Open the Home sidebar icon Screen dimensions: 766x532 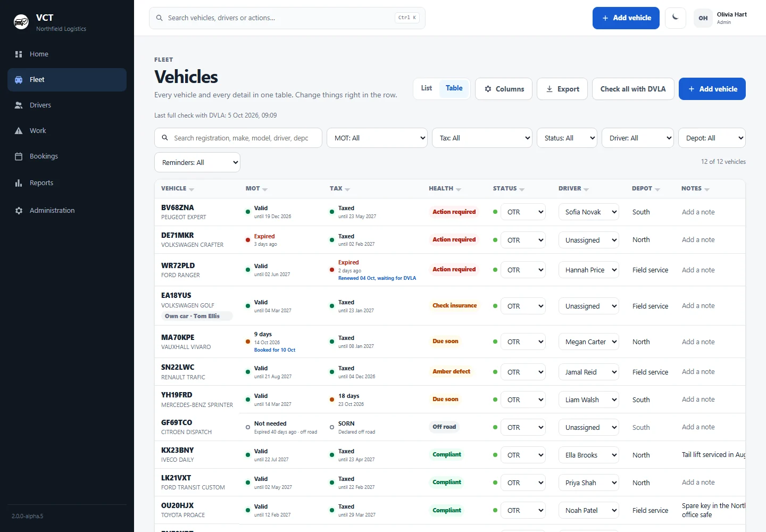(19, 54)
